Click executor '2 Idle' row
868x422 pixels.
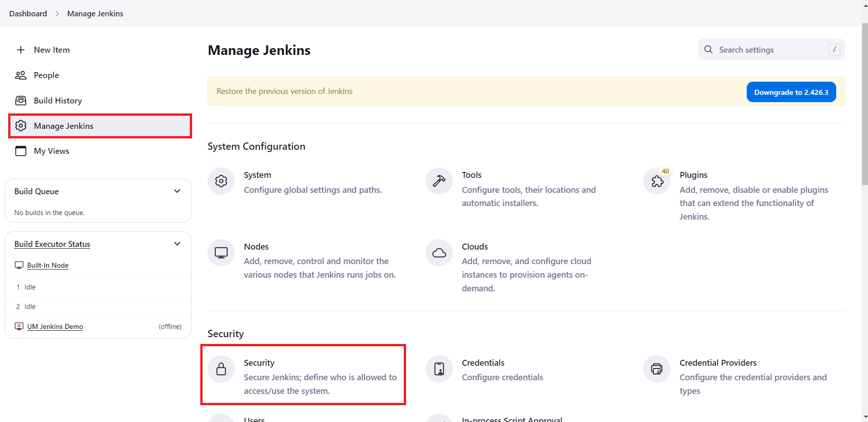coord(98,307)
